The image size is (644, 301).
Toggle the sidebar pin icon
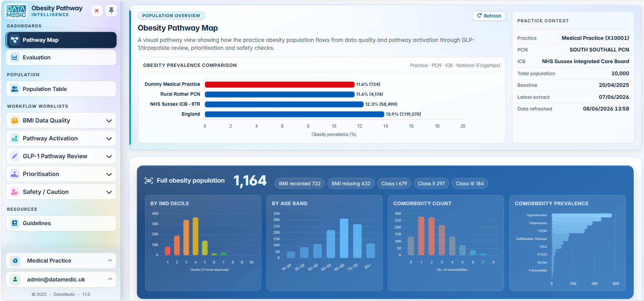click(x=111, y=11)
